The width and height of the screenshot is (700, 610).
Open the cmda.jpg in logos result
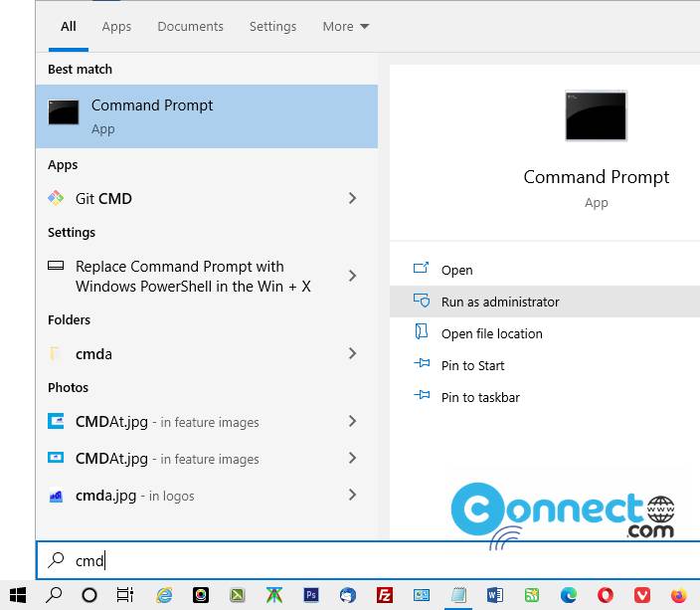207,496
